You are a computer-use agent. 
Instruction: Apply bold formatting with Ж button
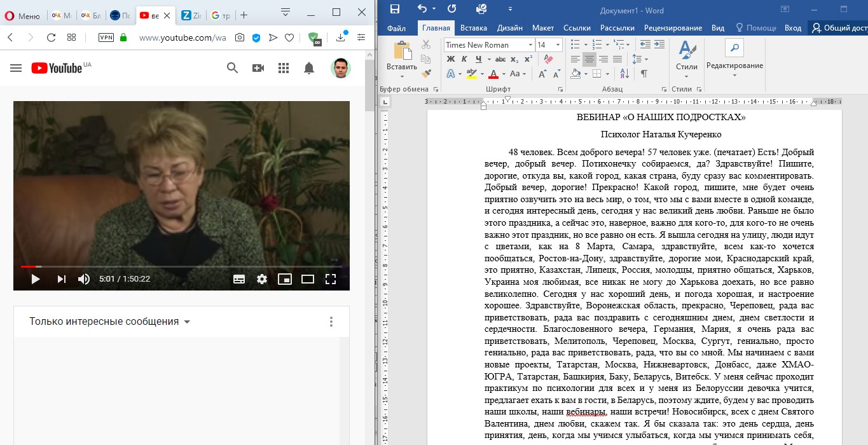(x=450, y=59)
